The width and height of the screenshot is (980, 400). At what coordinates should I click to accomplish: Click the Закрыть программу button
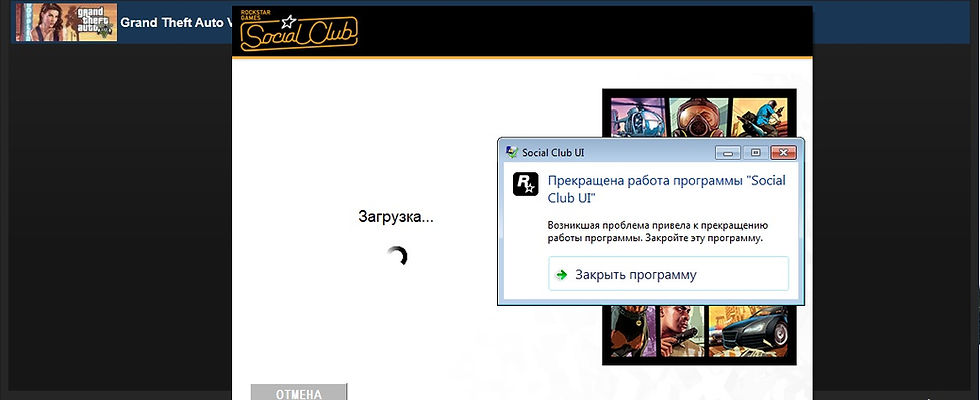[x=668, y=274]
